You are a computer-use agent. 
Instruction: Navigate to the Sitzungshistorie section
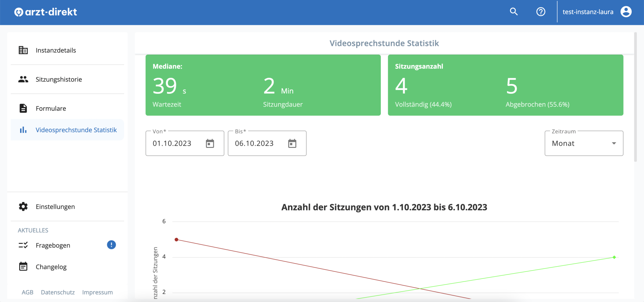click(59, 79)
